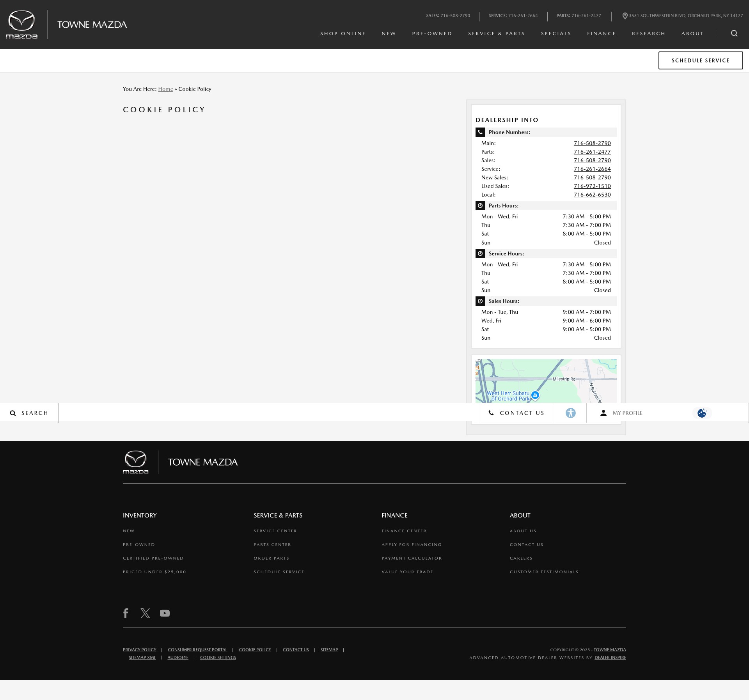Click the Facebook icon in footer
This screenshot has width=749, height=700.
click(126, 613)
